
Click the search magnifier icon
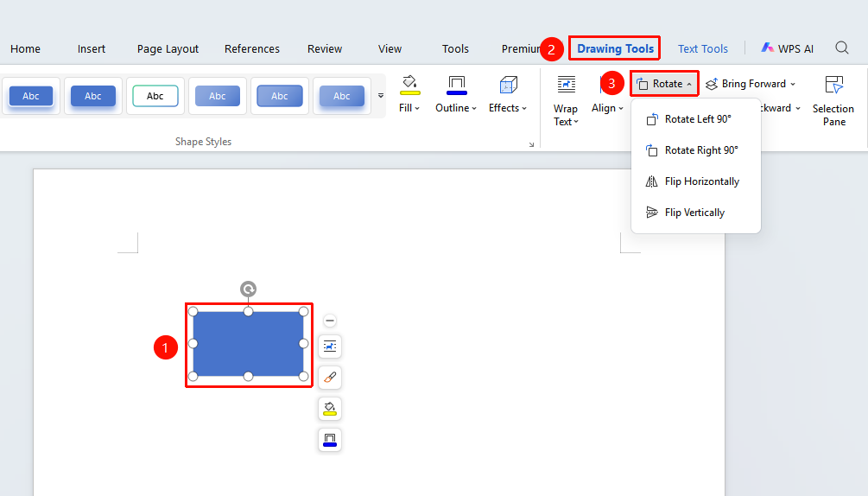point(841,48)
